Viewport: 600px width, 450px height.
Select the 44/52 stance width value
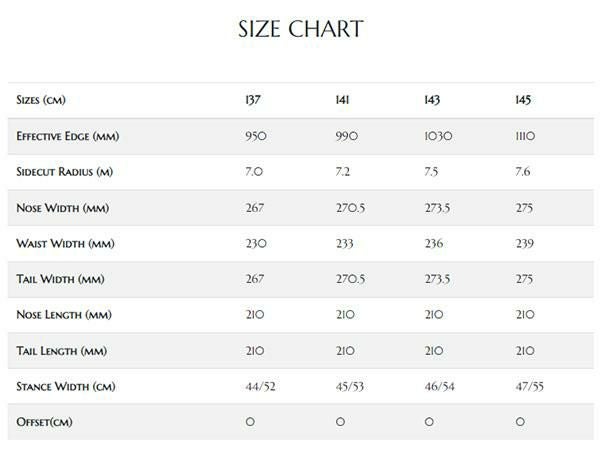[259, 387]
